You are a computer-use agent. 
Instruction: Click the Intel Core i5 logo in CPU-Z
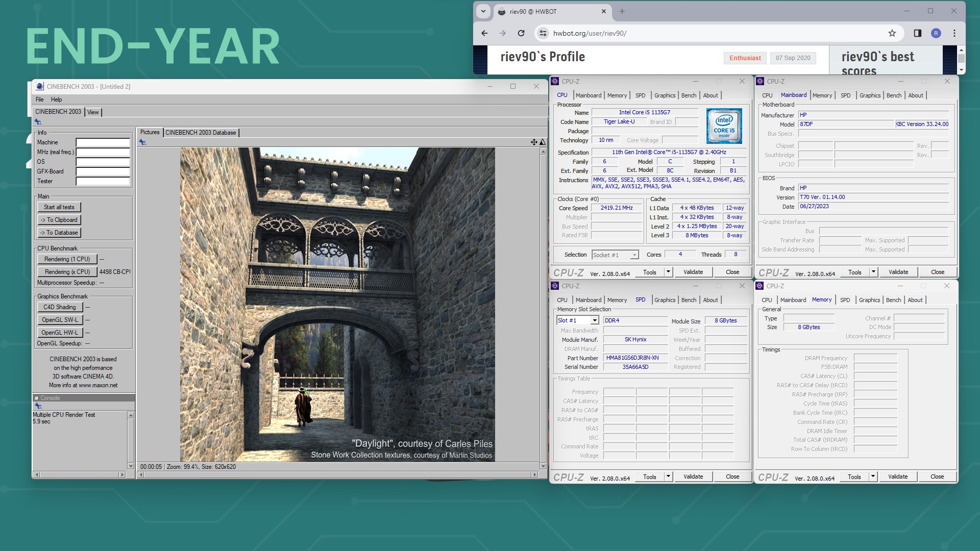(x=724, y=126)
